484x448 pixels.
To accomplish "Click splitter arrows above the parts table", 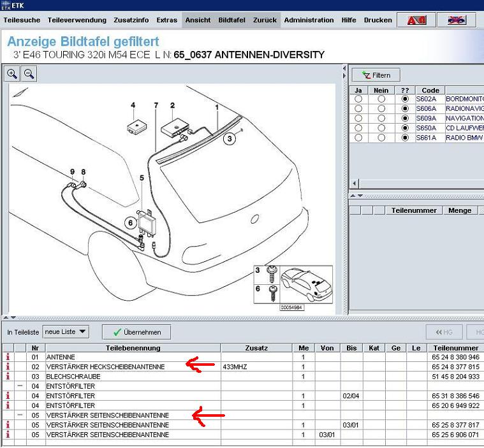I will tap(10, 317).
